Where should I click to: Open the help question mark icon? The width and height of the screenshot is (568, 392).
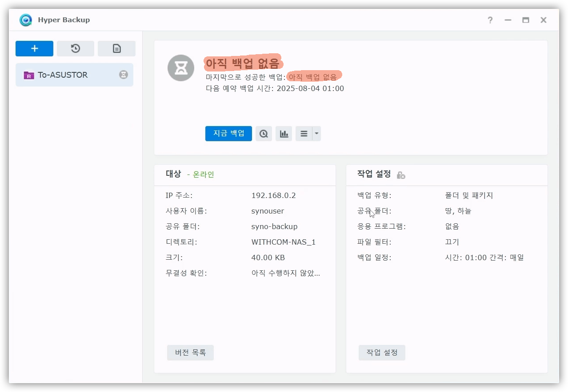point(490,20)
